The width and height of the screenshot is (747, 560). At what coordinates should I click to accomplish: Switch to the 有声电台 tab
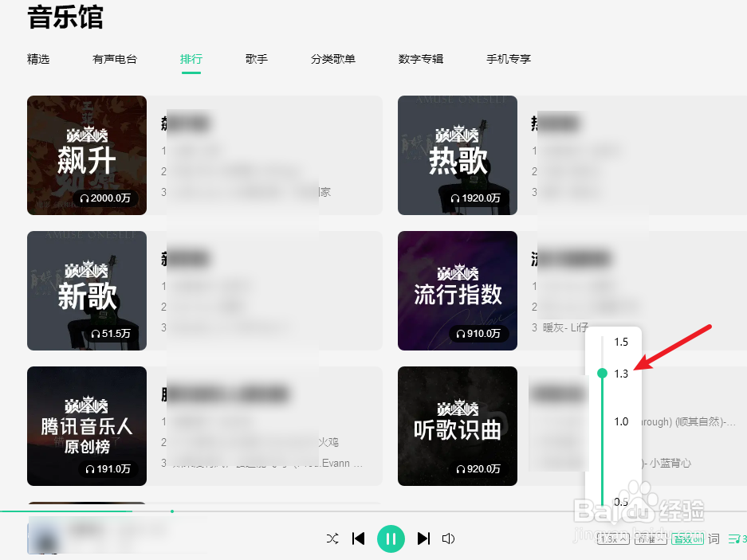coord(115,59)
